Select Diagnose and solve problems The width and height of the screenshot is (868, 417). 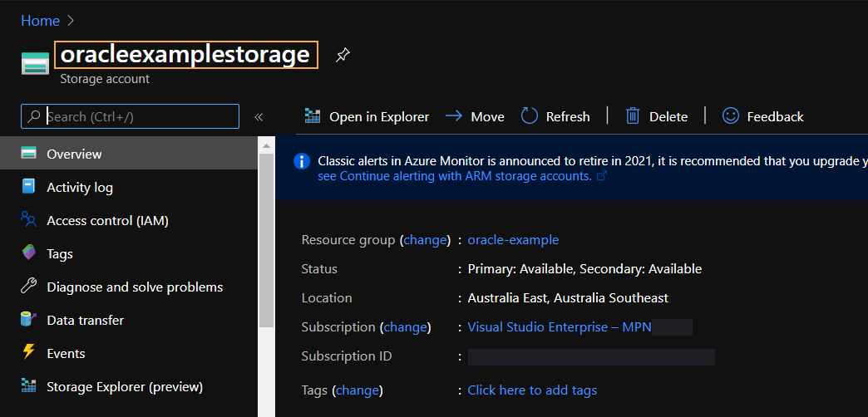[x=128, y=287]
